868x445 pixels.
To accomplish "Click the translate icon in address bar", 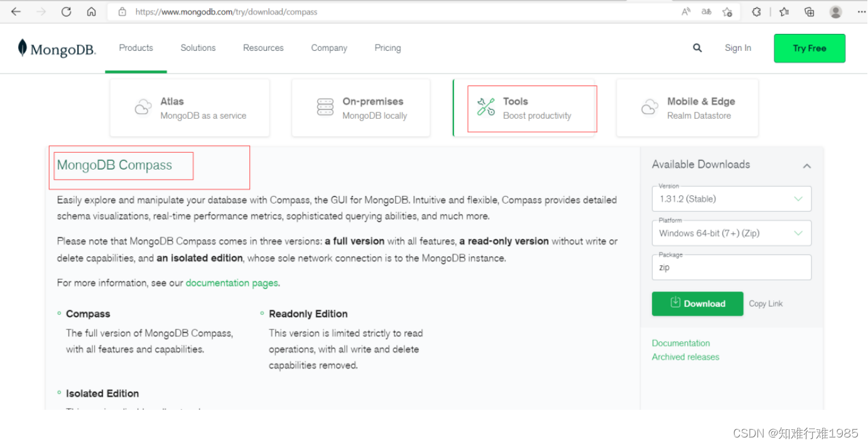I will (x=707, y=12).
